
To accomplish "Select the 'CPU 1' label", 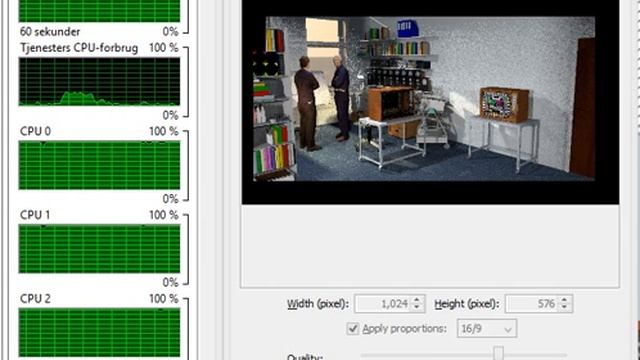I will 35,215.
